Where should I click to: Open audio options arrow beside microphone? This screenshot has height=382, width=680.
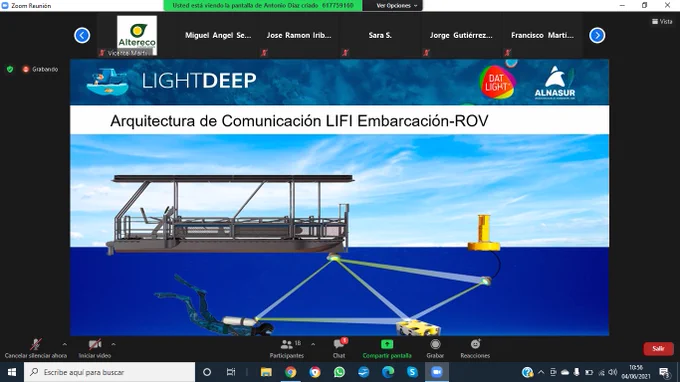[65, 345]
